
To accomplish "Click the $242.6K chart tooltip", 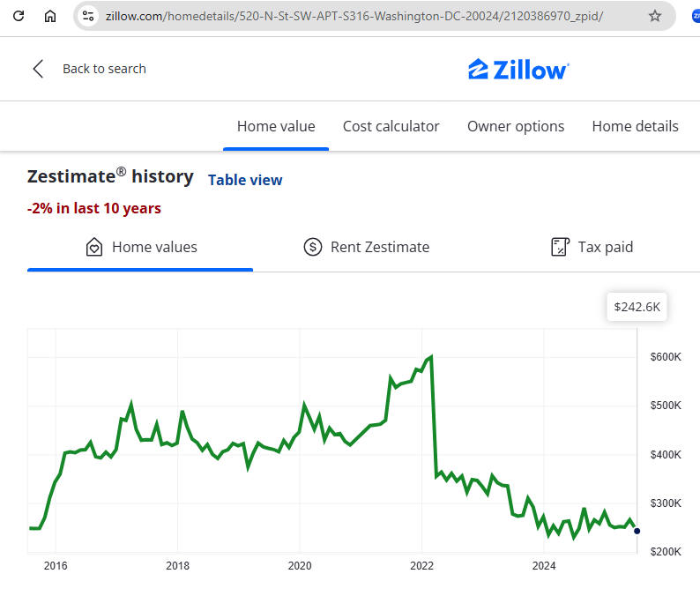I will 637,307.
